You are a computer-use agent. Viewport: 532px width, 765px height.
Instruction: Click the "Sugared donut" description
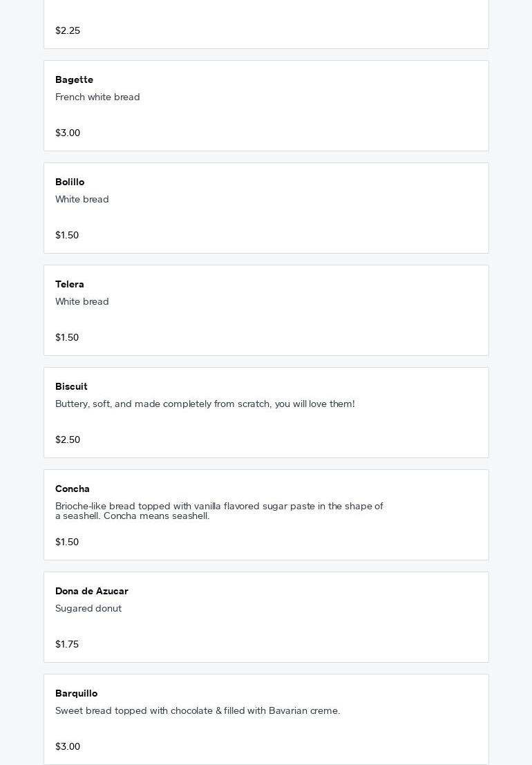pos(88,608)
